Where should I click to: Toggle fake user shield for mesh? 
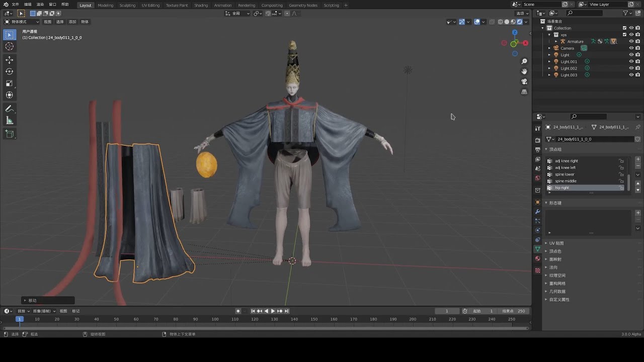[637, 139]
